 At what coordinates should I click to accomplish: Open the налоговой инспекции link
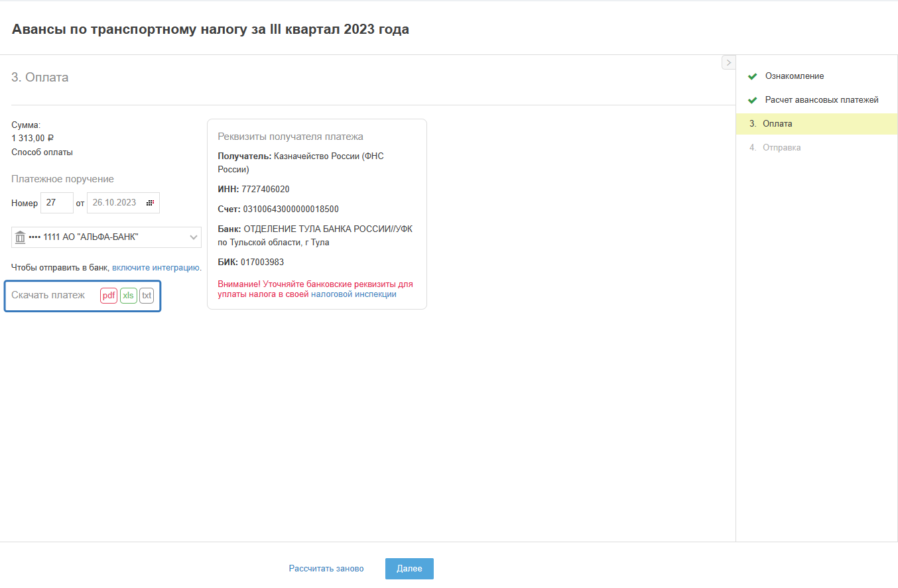pos(353,294)
